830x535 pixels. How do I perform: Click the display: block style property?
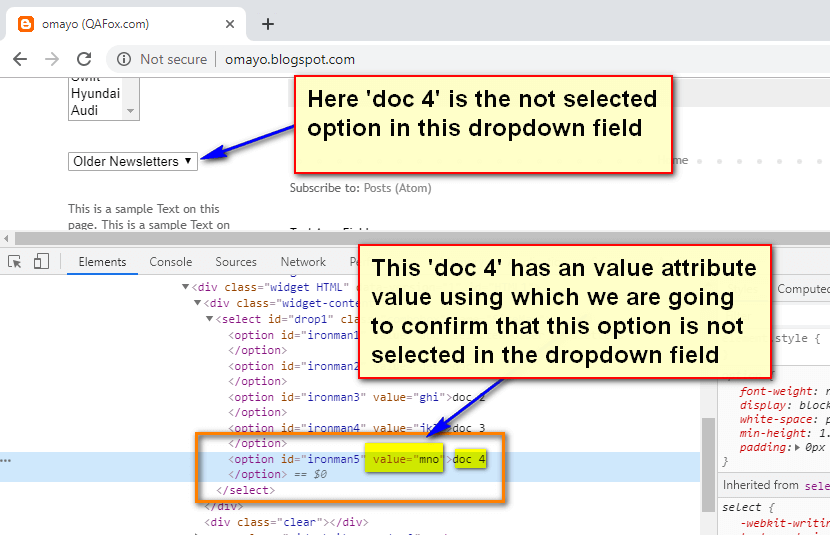[x=784, y=405]
